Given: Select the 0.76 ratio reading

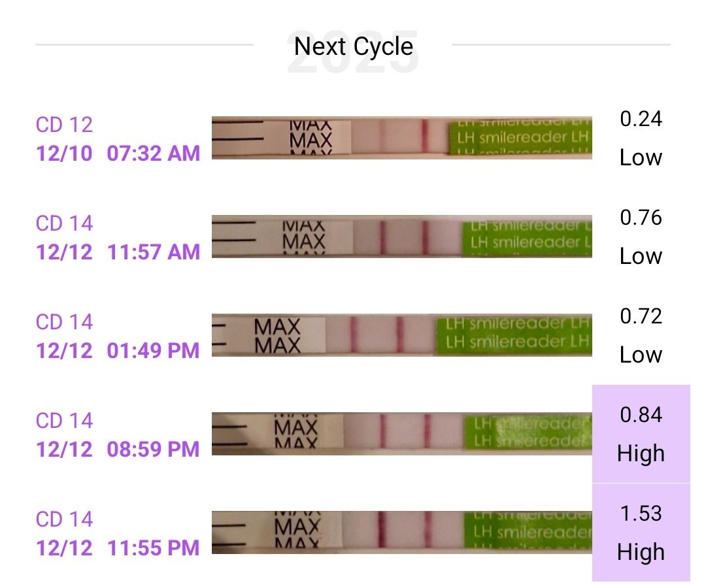Looking at the screenshot, I should tap(641, 218).
